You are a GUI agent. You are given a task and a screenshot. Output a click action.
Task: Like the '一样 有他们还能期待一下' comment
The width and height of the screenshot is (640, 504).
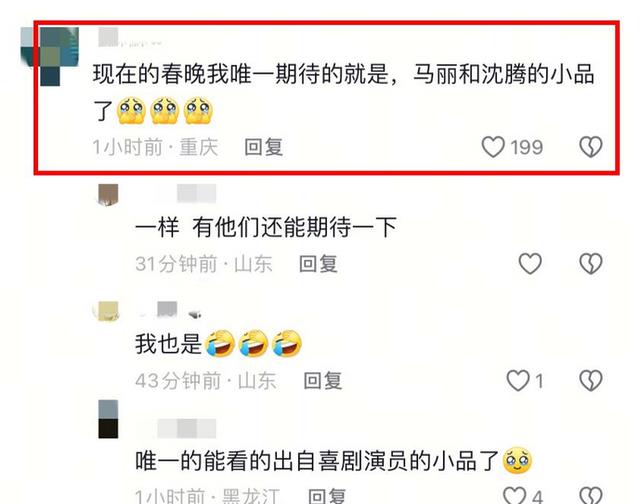(530, 264)
